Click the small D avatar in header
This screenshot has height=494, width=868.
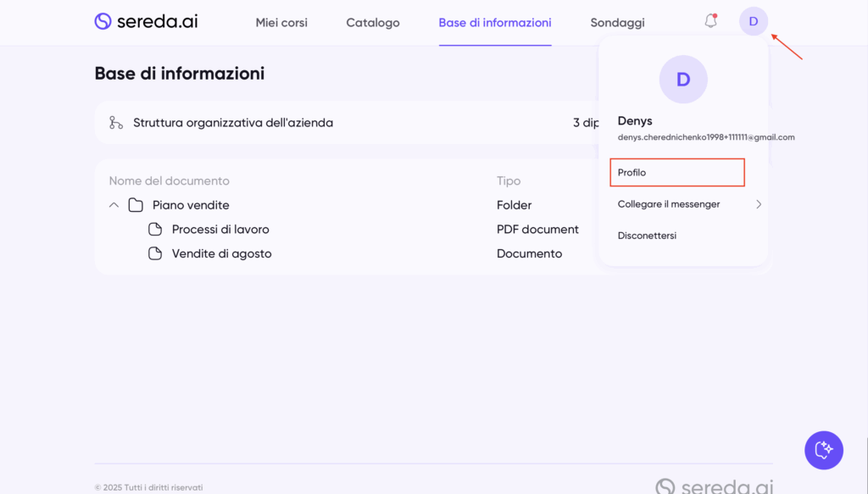753,22
